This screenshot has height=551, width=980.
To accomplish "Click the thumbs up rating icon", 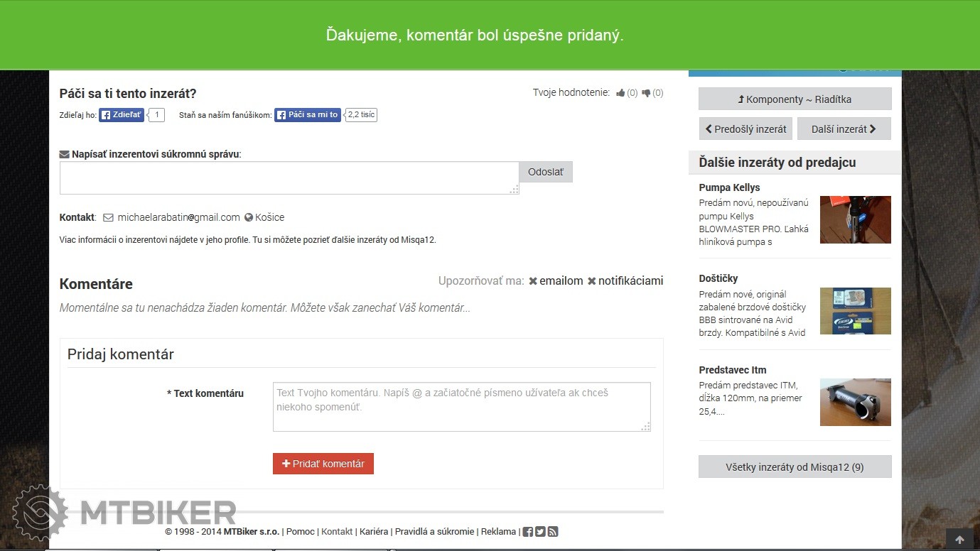I will [621, 93].
